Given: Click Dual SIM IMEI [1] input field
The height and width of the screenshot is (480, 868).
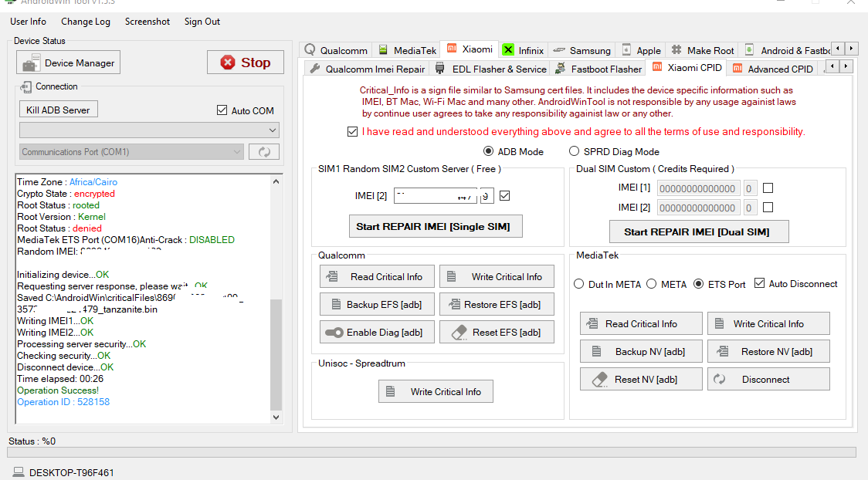Looking at the screenshot, I should [698, 188].
